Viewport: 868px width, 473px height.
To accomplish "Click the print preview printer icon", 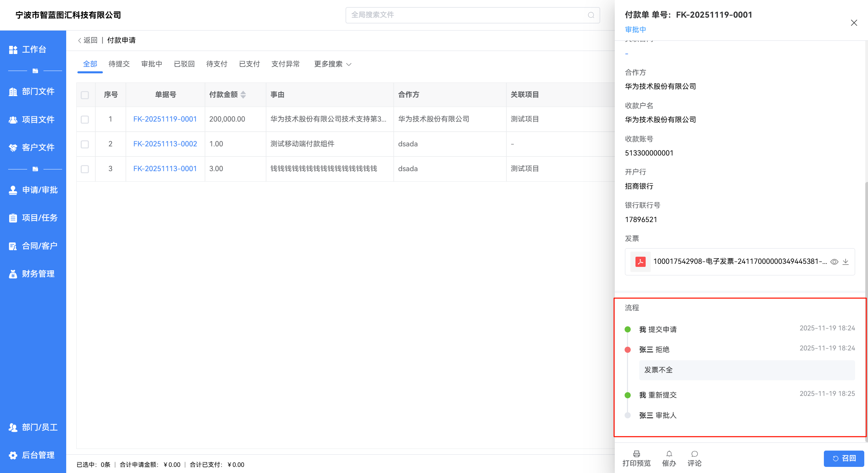I will coord(636,454).
